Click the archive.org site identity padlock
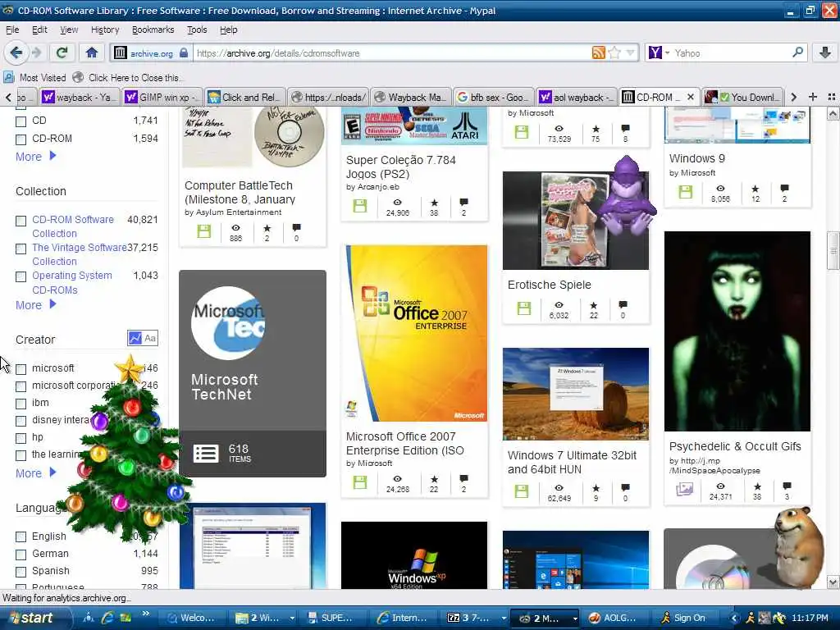The width and height of the screenshot is (840, 630). click(184, 52)
